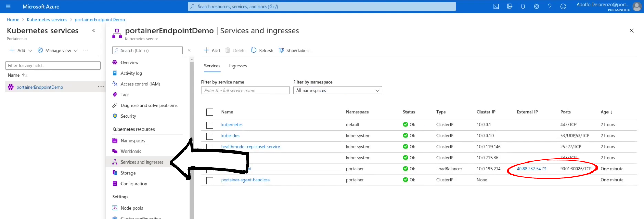Click the Refresh toolbar button
This screenshot has height=219, width=644.
pyautogui.click(x=262, y=50)
